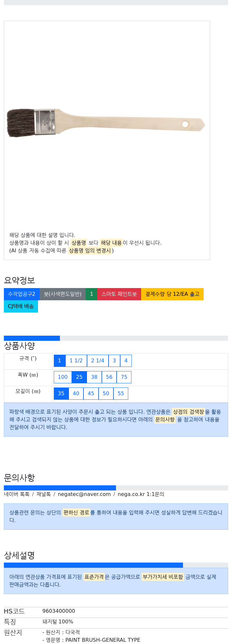Viewport: 232px width, 644px height.
Task: Choose bristle length 55
Action: click(x=121, y=394)
